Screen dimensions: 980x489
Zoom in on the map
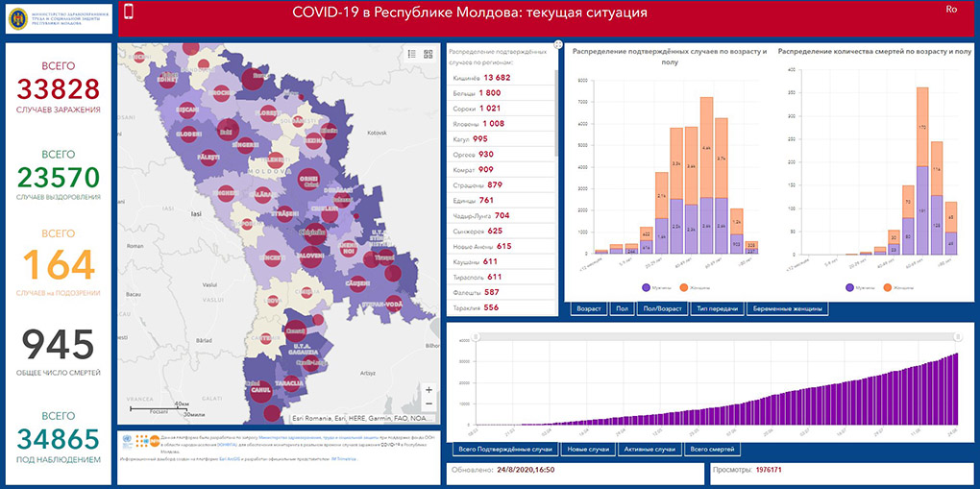point(429,390)
